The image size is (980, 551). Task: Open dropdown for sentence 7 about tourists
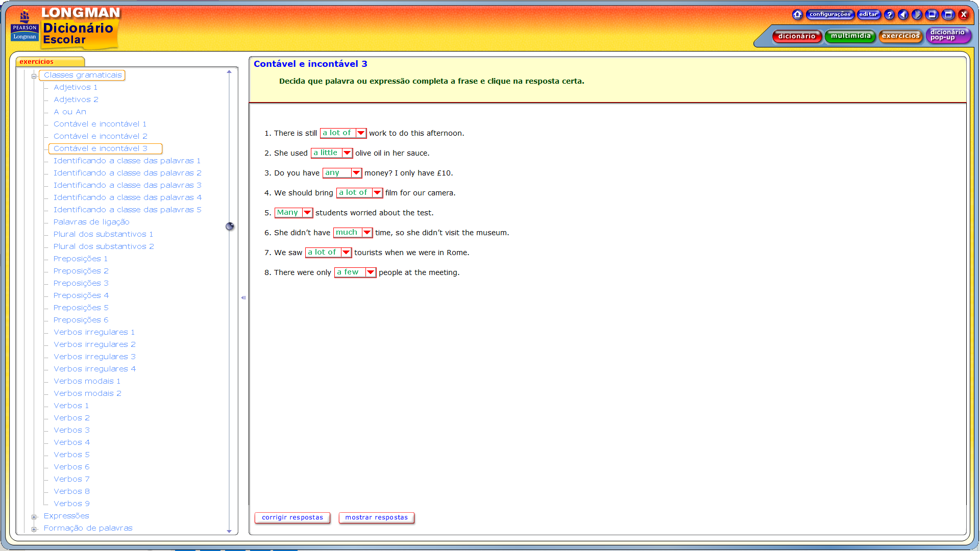[x=346, y=253]
